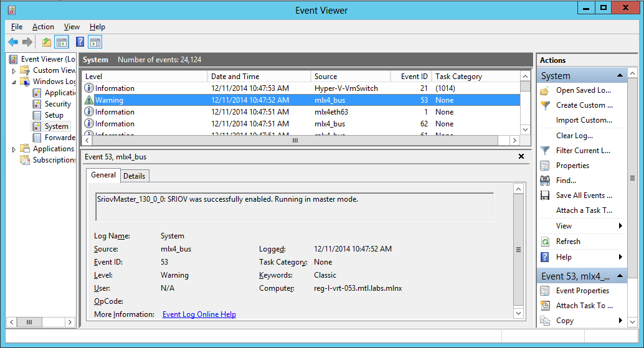Open the Event Log Online Help link
Screen dimensions: 644x348
pos(199,314)
